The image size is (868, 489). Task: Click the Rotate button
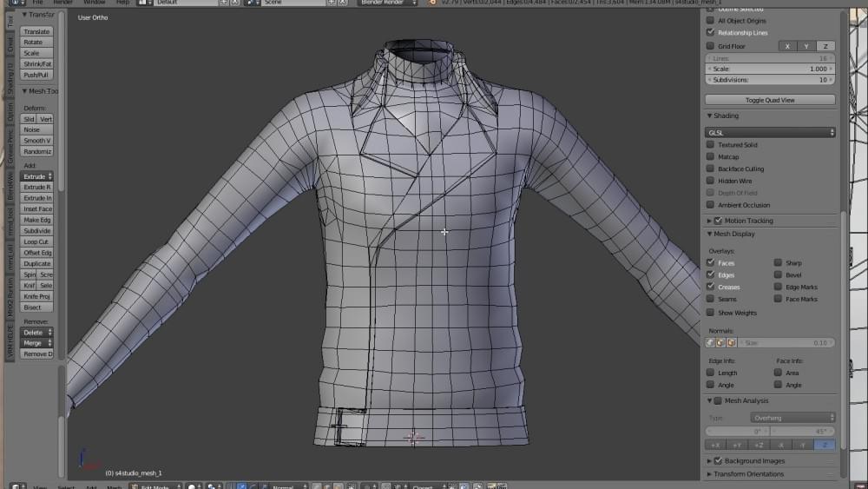point(37,42)
